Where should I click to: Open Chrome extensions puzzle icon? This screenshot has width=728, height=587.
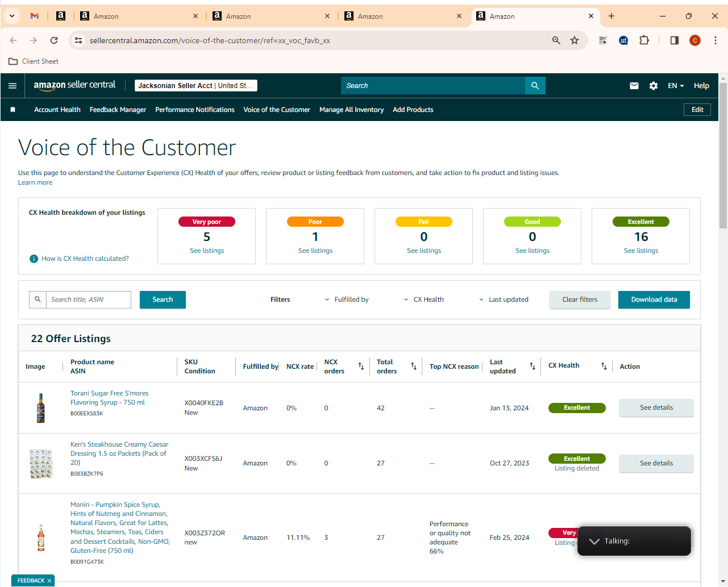tap(644, 40)
